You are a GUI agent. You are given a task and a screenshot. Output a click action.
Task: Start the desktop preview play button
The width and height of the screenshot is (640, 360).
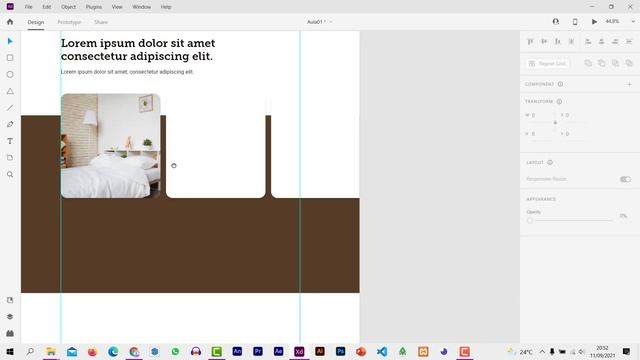594,22
